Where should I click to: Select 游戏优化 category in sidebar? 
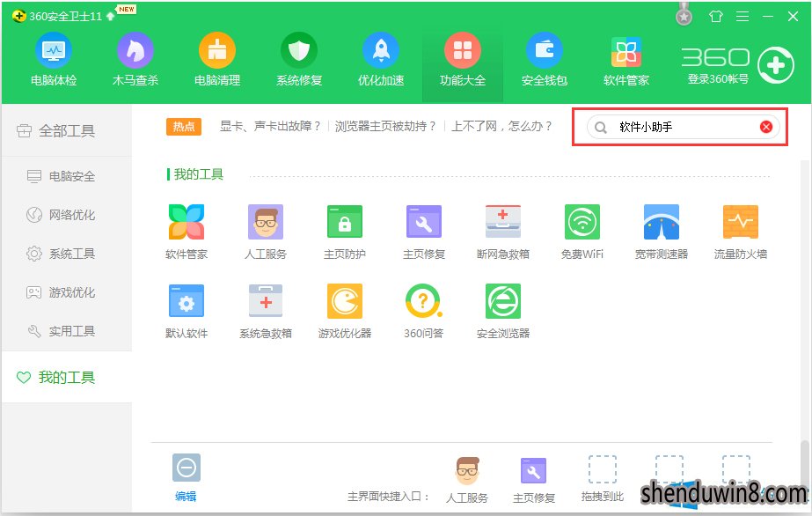pyautogui.click(x=66, y=292)
